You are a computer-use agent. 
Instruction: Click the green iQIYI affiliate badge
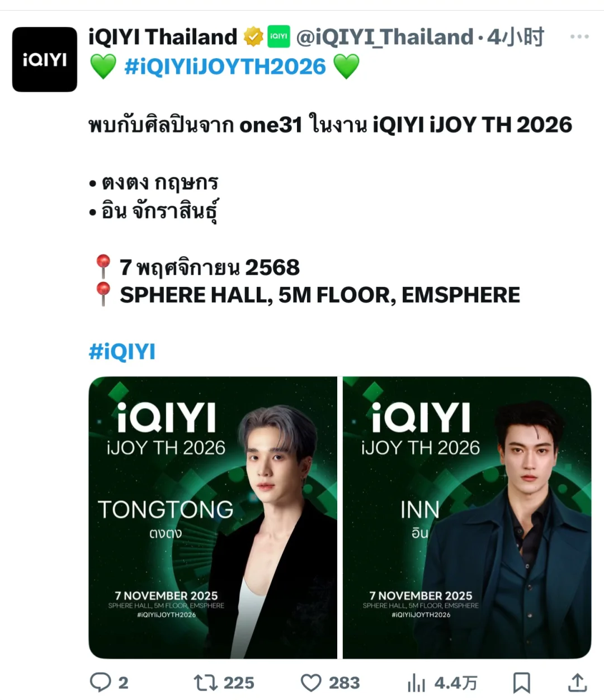tap(279, 37)
